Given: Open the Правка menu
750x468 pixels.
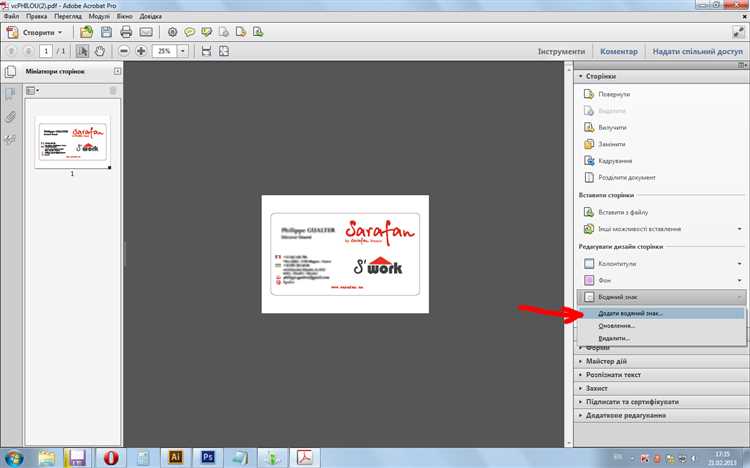Looking at the screenshot, I should click(36, 16).
